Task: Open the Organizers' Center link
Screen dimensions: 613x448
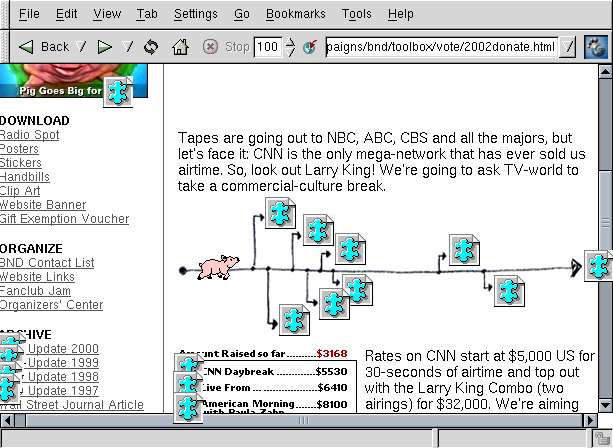Action: pyautogui.click(x=51, y=305)
